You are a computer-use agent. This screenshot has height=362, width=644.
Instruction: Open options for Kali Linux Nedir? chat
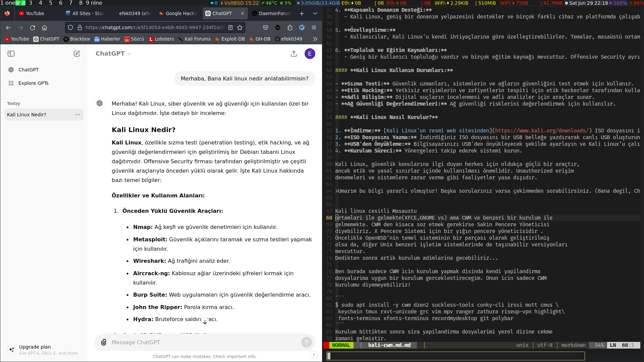(78, 115)
